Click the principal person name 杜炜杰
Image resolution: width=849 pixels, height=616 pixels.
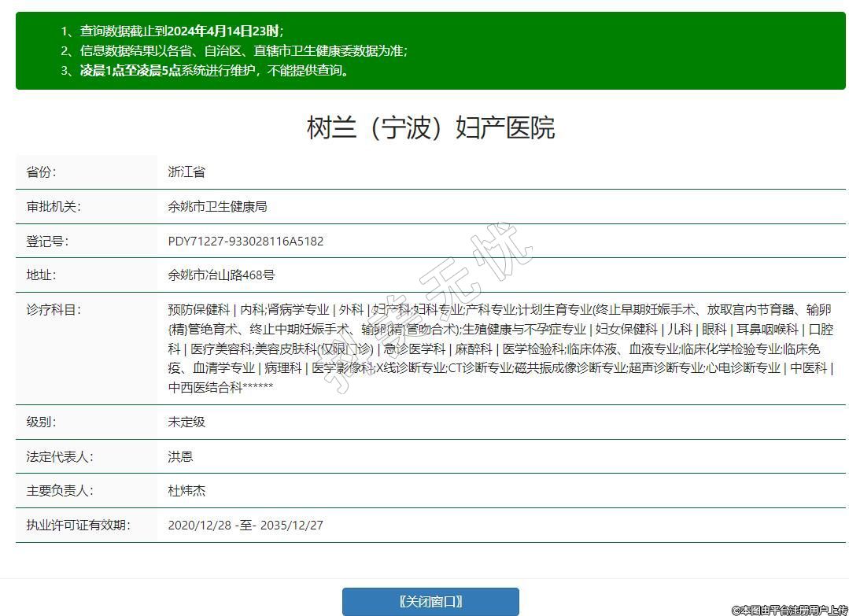(x=186, y=491)
